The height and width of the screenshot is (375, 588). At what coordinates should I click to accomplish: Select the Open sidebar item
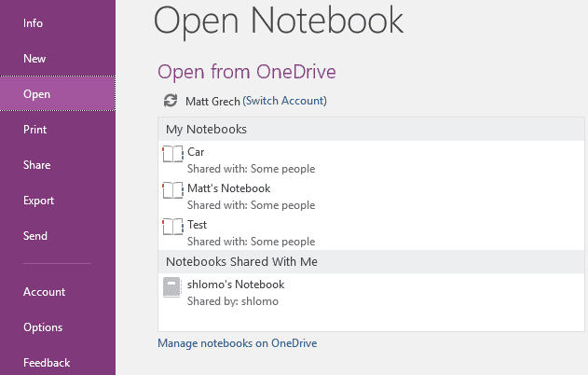[58, 94]
